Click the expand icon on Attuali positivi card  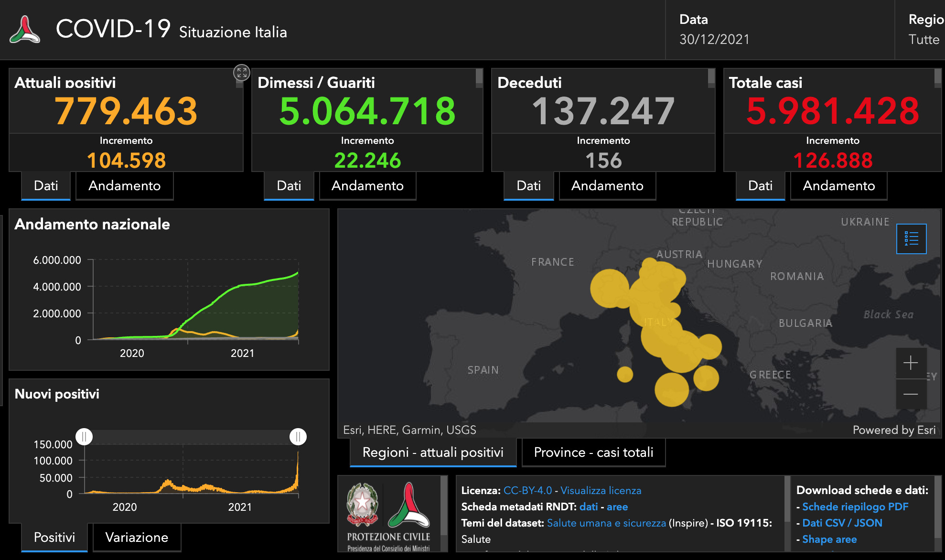(x=242, y=73)
